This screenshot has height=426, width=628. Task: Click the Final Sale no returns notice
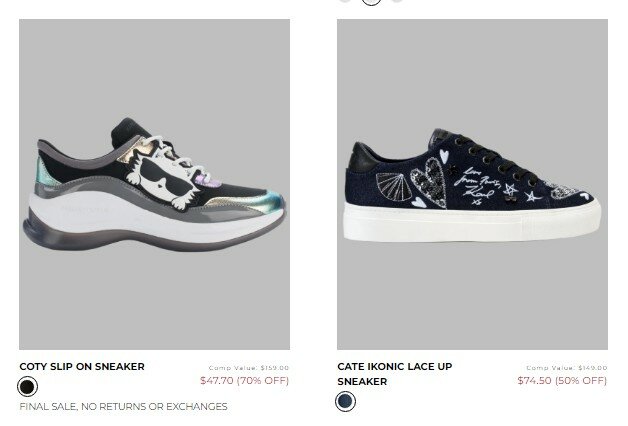[x=123, y=407]
